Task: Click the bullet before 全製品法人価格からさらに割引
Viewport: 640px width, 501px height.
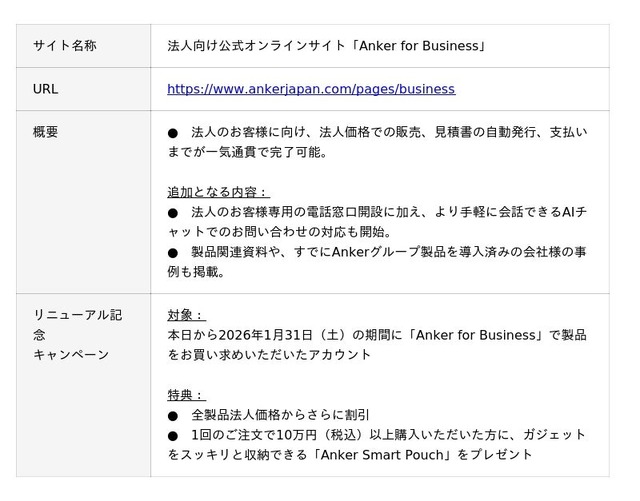Action: (173, 414)
